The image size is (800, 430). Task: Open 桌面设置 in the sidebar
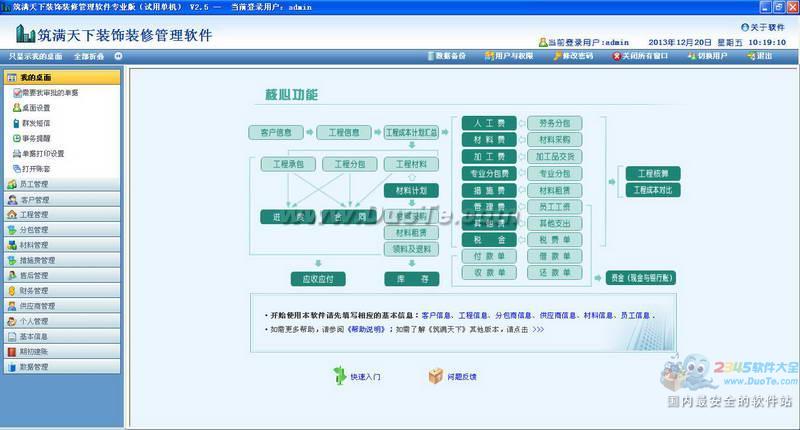(32, 108)
